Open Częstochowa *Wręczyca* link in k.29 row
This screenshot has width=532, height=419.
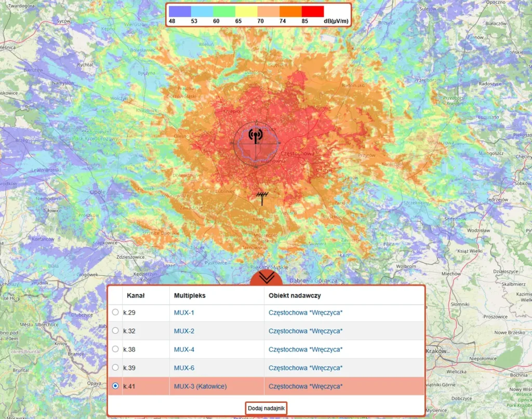click(305, 313)
